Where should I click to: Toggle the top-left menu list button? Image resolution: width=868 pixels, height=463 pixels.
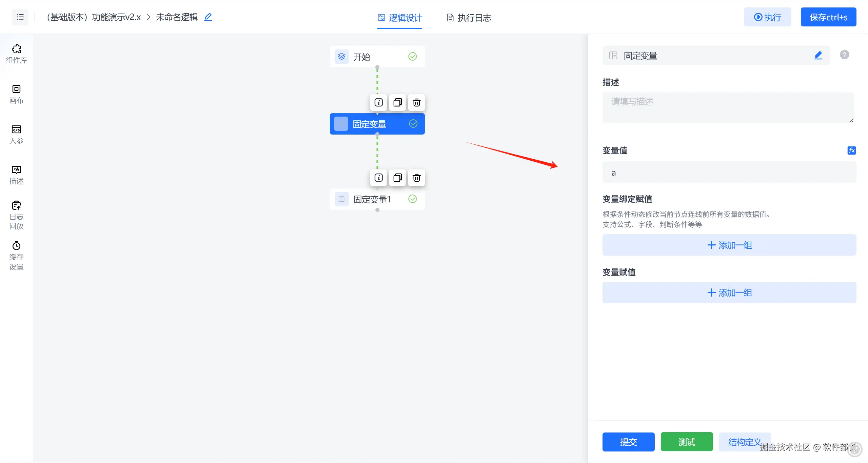(20, 17)
